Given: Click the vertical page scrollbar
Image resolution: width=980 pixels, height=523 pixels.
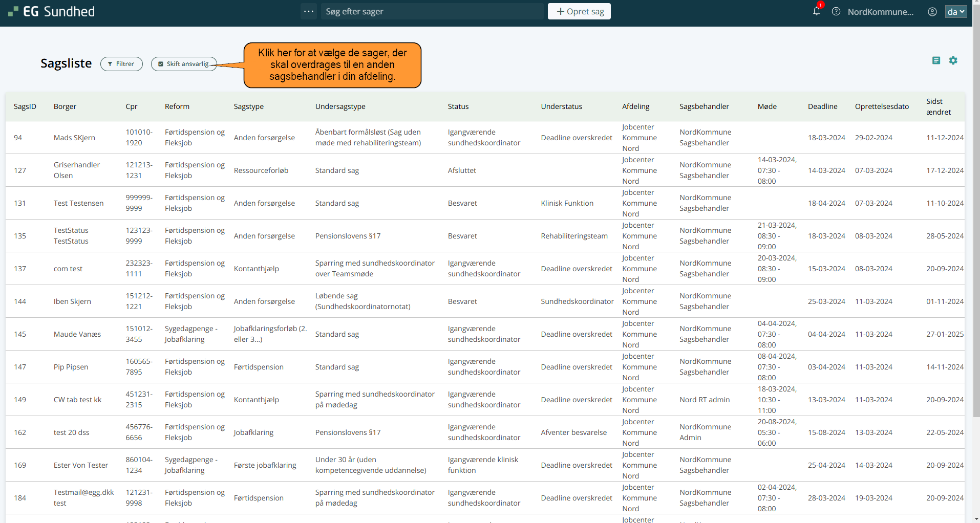Looking at the screenshot, I should (976, 256).
